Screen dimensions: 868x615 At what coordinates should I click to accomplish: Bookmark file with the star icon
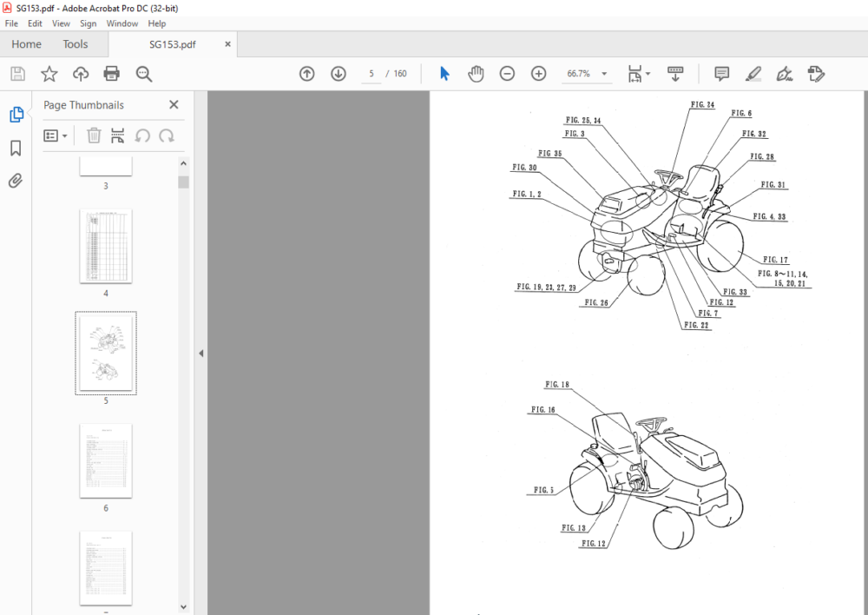pos(49,74)
